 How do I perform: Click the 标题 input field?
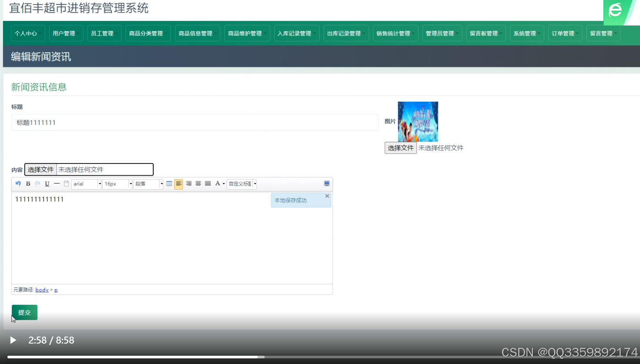click(195, 123)
